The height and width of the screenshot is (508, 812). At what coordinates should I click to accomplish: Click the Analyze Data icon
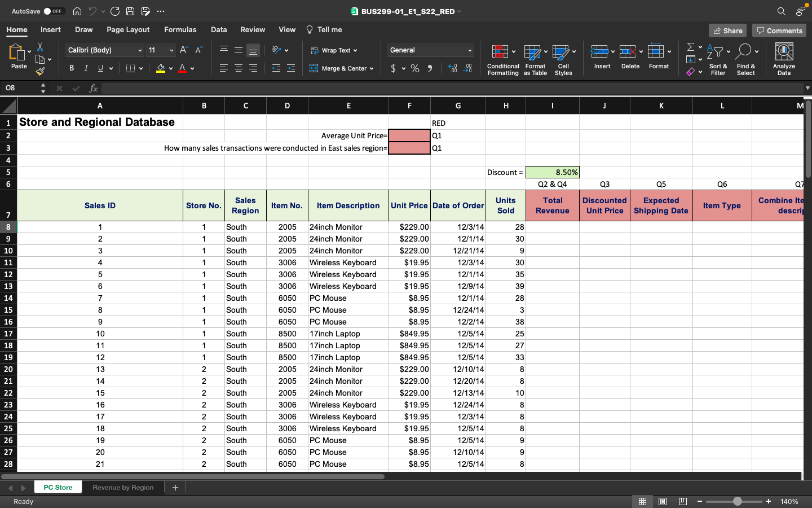click(x=784, y=59)
